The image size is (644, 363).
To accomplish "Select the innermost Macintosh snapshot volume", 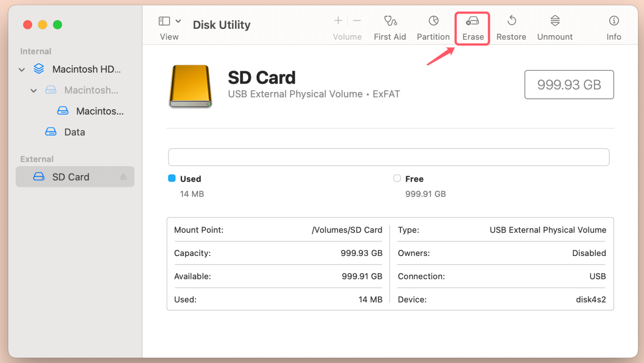I will (99, 111).
